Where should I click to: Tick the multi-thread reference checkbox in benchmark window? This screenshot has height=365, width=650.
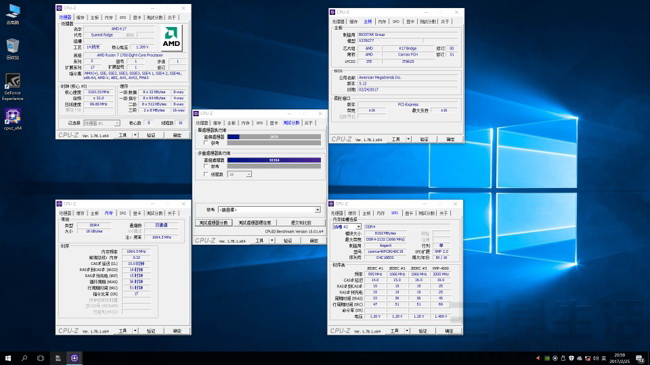pos(206,166)
